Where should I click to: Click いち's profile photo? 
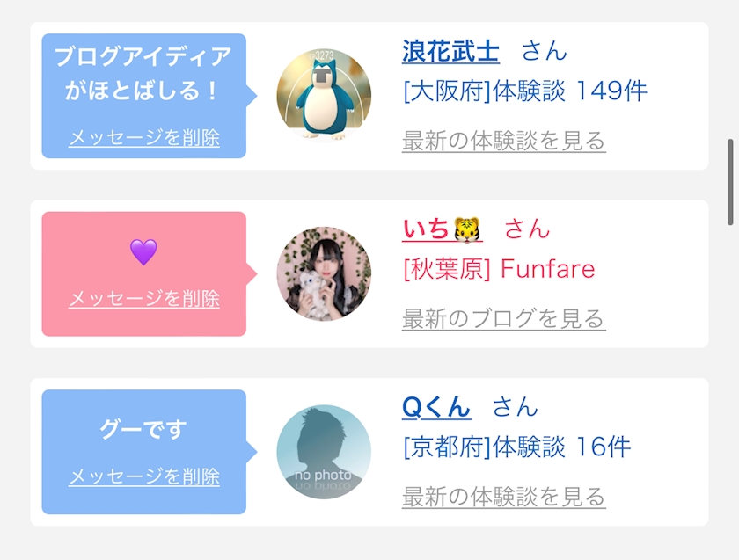[x=324, y=274]
